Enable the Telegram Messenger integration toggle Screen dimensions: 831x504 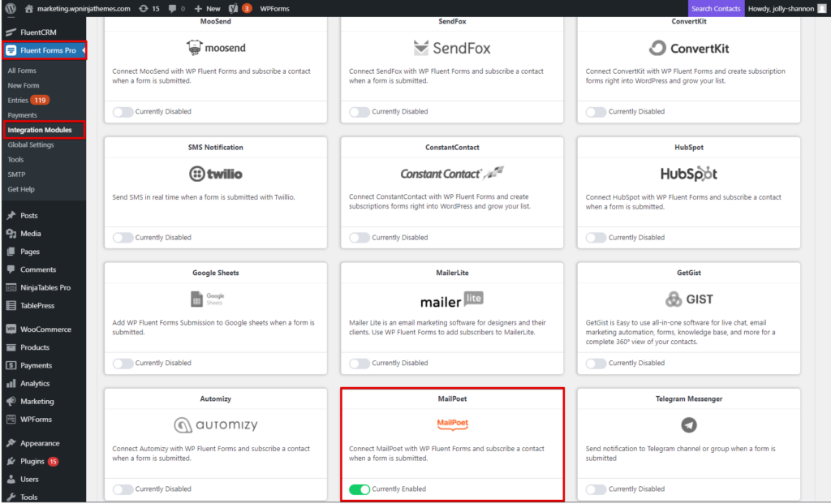click(596, 489)
